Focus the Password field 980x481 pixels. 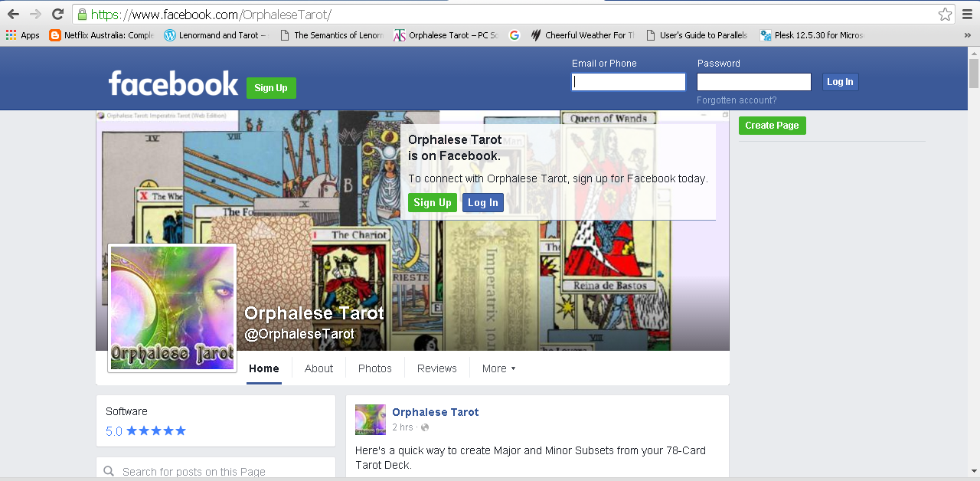coord(754,82)
